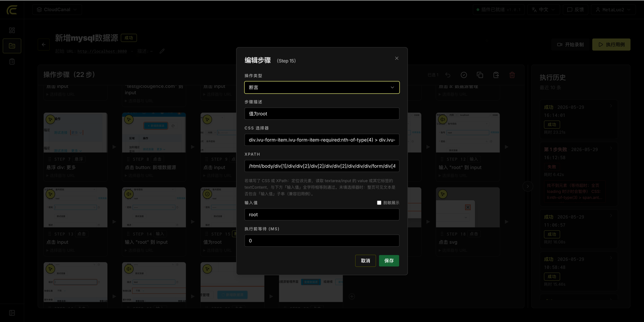The image size is (644, 322).
Task: Click the XPATH input field
Action: coord(322,166)
